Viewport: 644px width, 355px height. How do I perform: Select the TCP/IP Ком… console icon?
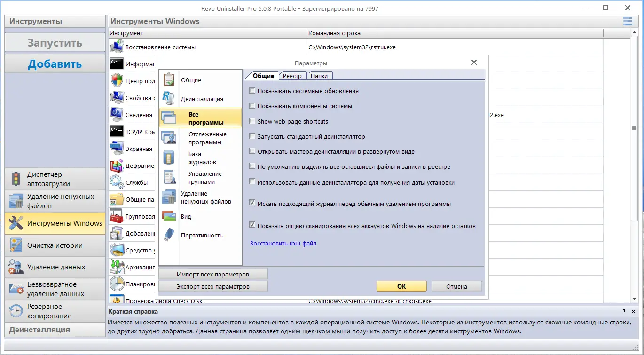coord(117,132)
